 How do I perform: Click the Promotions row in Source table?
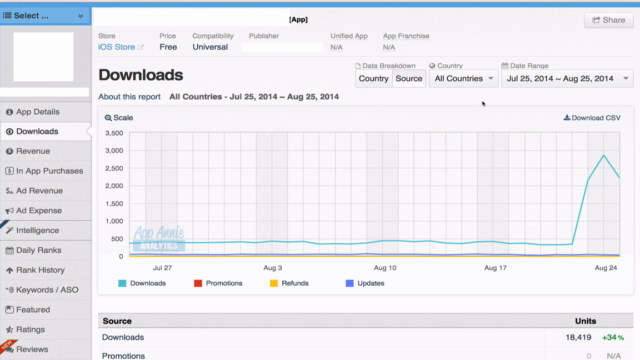click(x=366, y=355)
